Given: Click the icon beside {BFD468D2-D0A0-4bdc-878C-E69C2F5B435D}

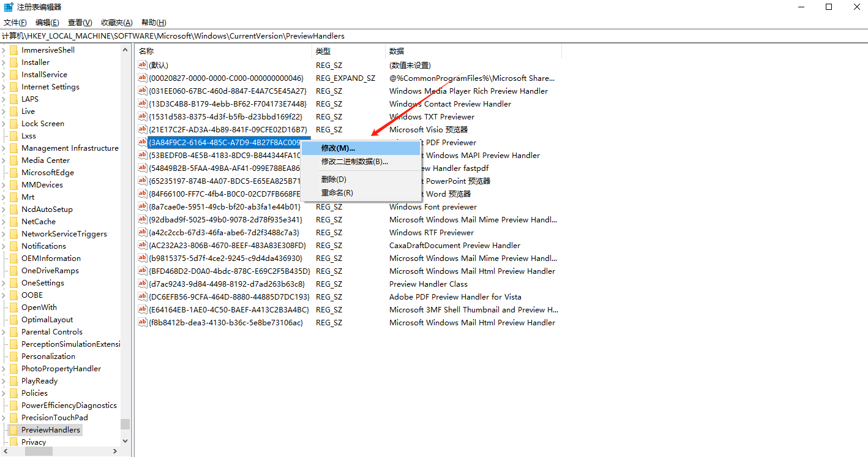Looking at the screenshot, I should [x=143, y=271].
